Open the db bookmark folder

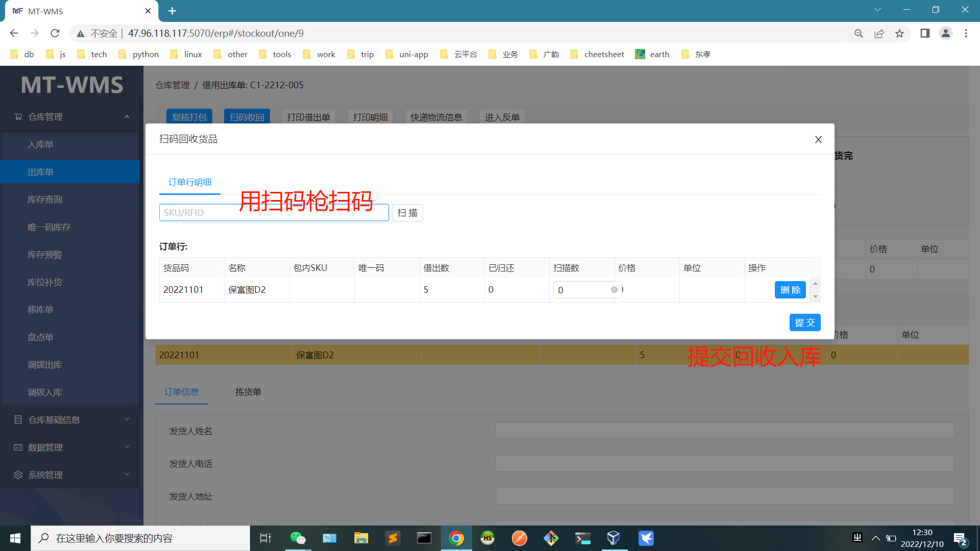[22, 54]
